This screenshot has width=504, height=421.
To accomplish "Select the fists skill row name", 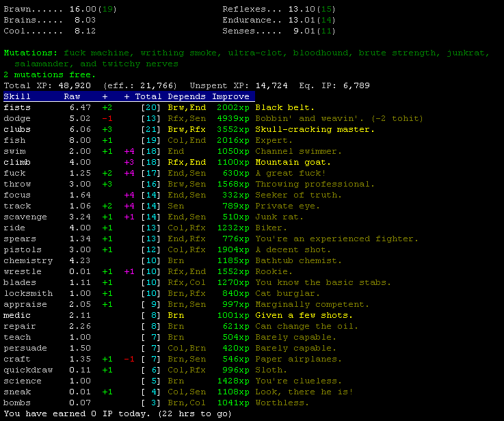I will pyautogui.click(x=17, y=107).
